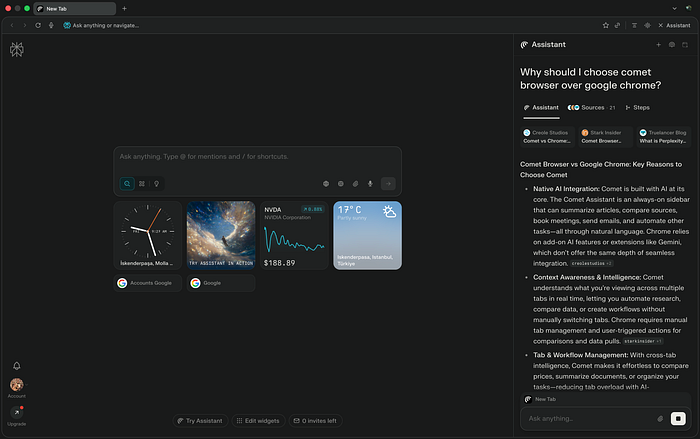700x439 pixels.
Task: Select the Search mode toggle in the search box
Action: point(127,184)
